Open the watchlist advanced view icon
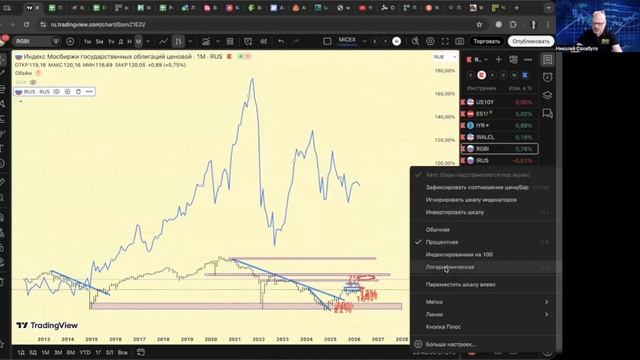 (513, 60)
